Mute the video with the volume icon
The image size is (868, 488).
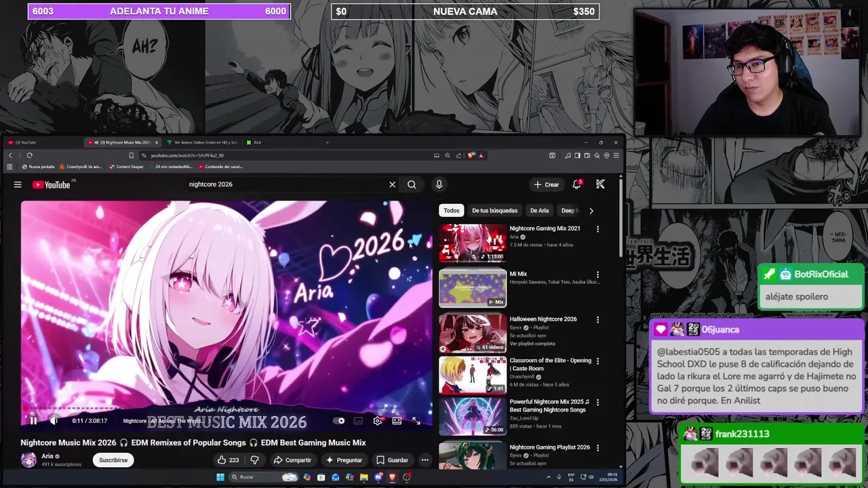(54, 421)
